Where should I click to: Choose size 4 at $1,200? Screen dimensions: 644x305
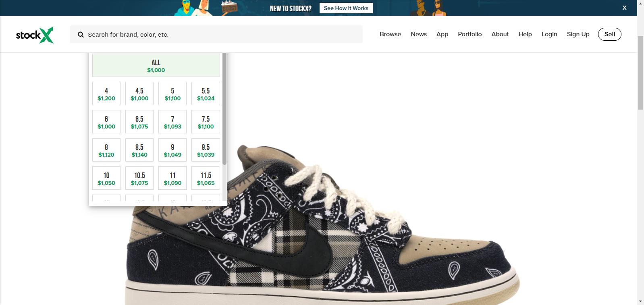point(106,94)
